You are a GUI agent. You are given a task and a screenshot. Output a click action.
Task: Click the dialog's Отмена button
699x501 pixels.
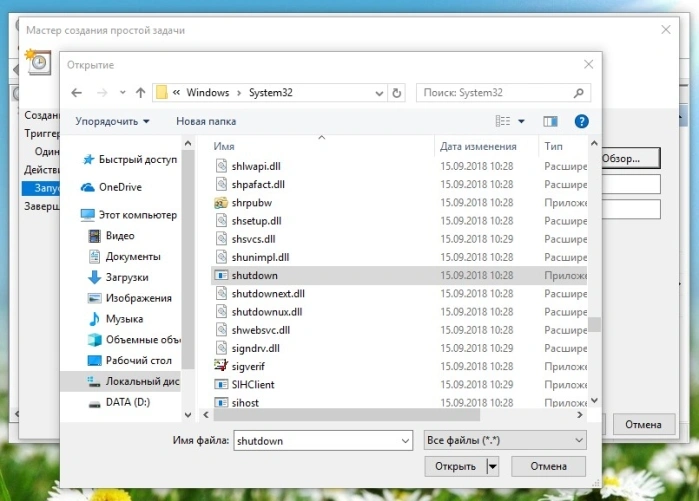[x=548, y=466]
